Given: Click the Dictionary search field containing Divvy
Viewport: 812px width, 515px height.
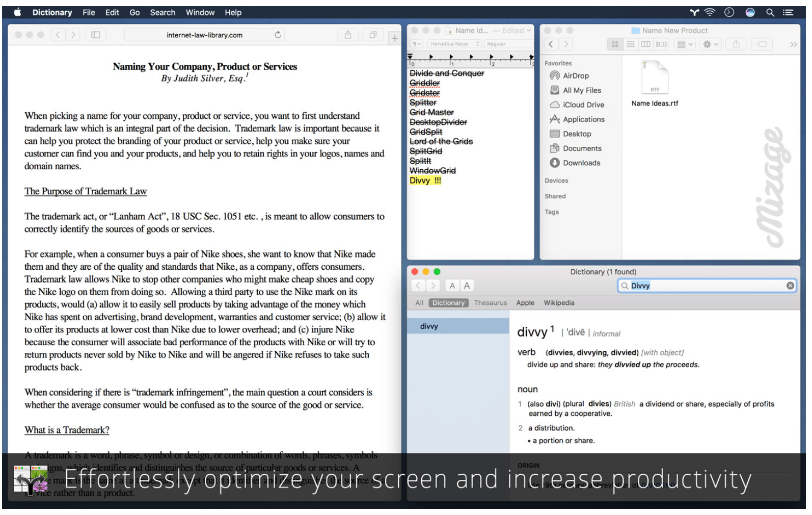Looking at the screenshot, I should pos(707,286).
